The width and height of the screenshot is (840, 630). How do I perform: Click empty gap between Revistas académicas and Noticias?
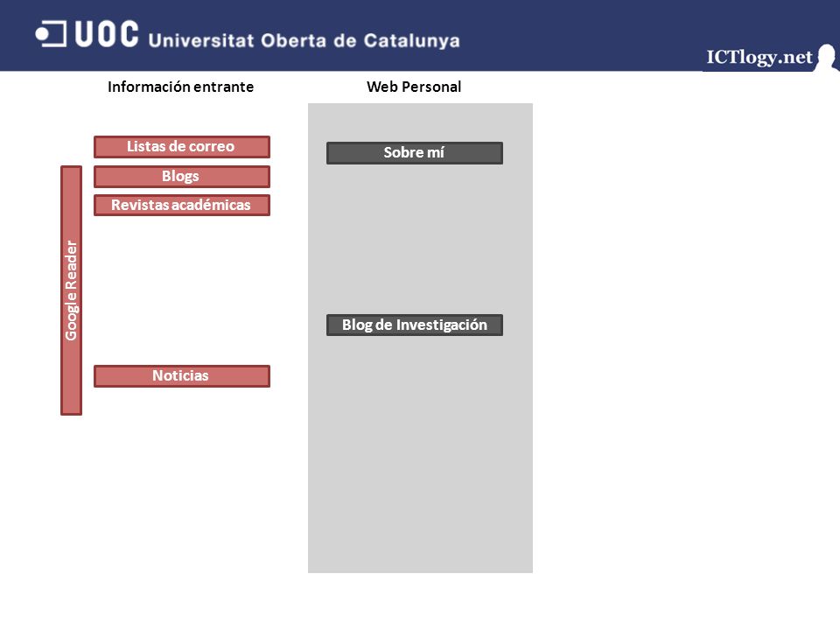[x=182, y=290]
